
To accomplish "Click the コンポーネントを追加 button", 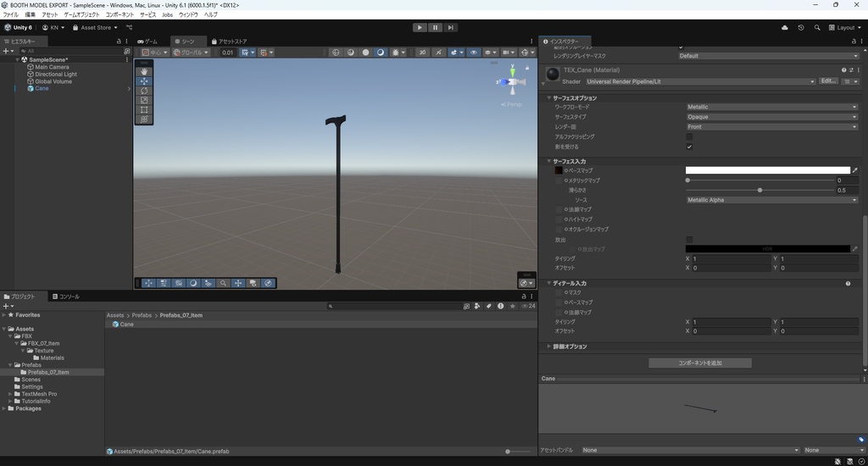I will [699, 363].
